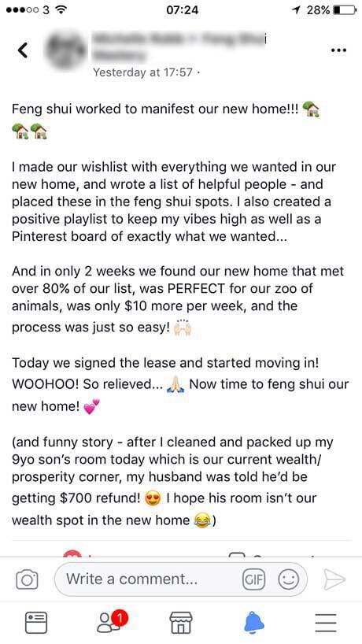Tap the love reaction icon below post

pos(72,553)
